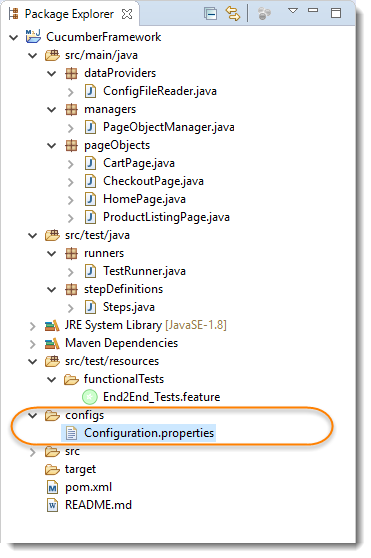The image size is (371, 558).
Task: Select the Package Explorer tab
Action: [69, 14]
